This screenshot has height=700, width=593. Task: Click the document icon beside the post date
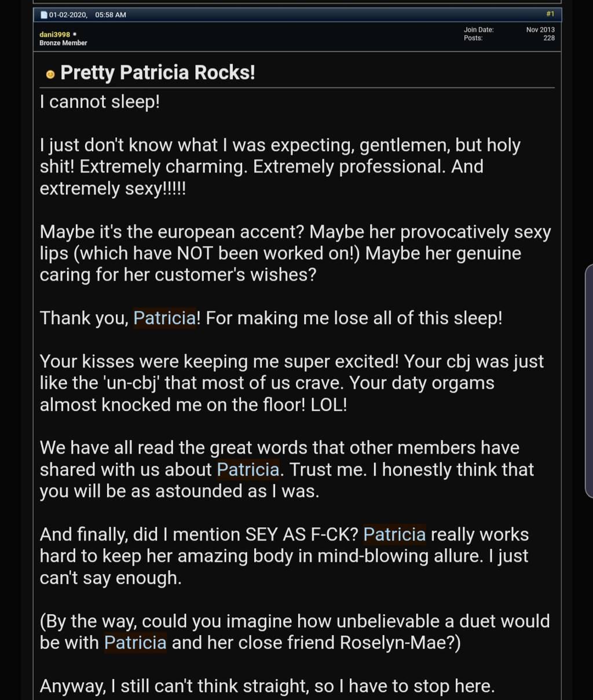point(44,14)
